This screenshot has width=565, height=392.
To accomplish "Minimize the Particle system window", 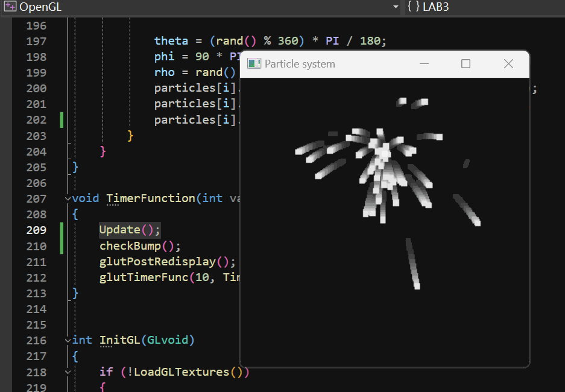I will (x=424, y=64).
